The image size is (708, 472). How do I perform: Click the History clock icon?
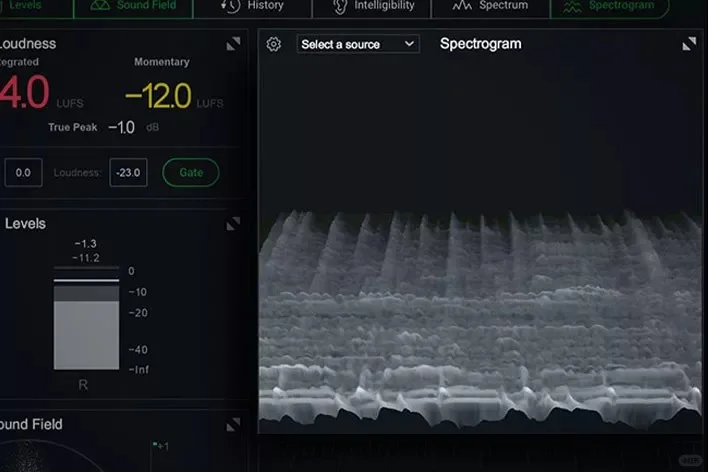click(230, 6)
